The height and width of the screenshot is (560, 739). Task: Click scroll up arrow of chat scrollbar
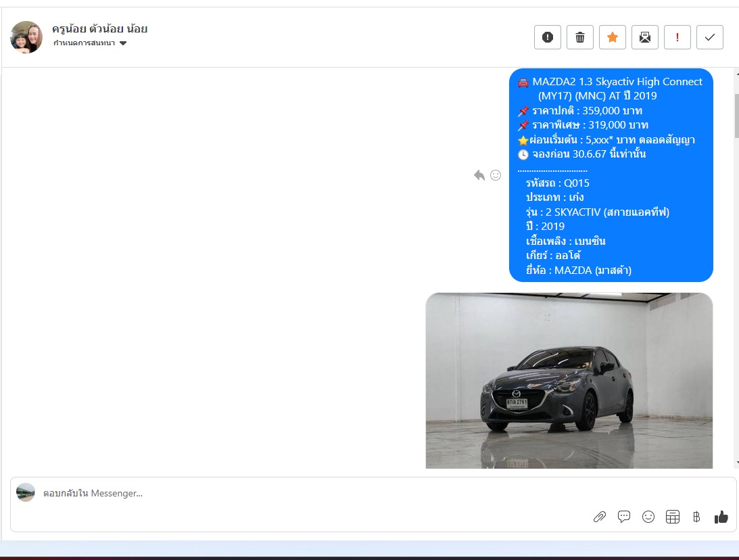(x=737, y=74)
